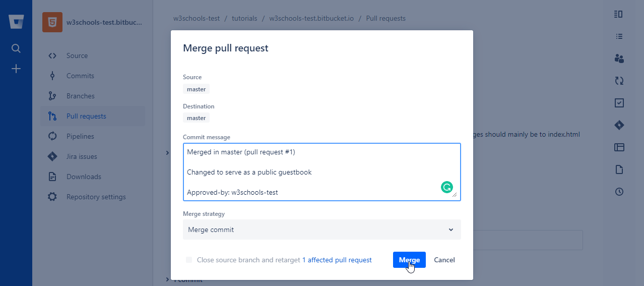Cancel the merge pull request dialog
This screenshot has height=286, width=644.
tap(444, 260)
